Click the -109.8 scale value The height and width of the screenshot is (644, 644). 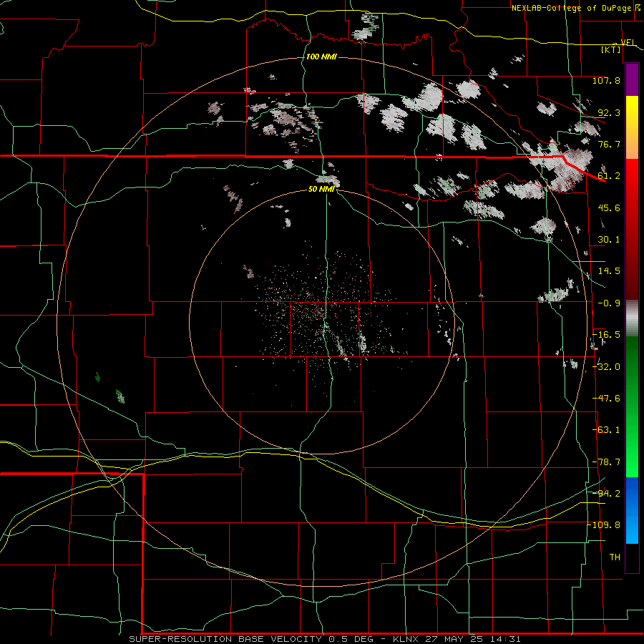click(x=605, y=525)
